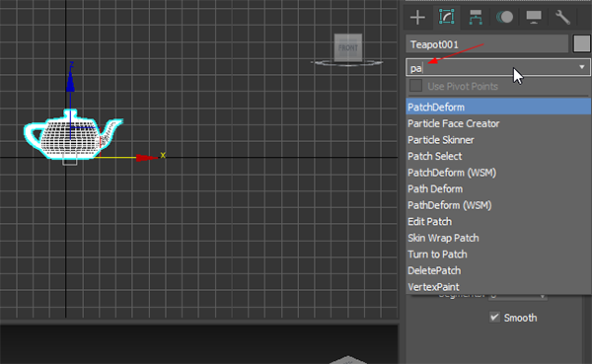Click the modifier list search field
Image resolution: width=592 pixels, height=364 pixels.
pos(490,68)
